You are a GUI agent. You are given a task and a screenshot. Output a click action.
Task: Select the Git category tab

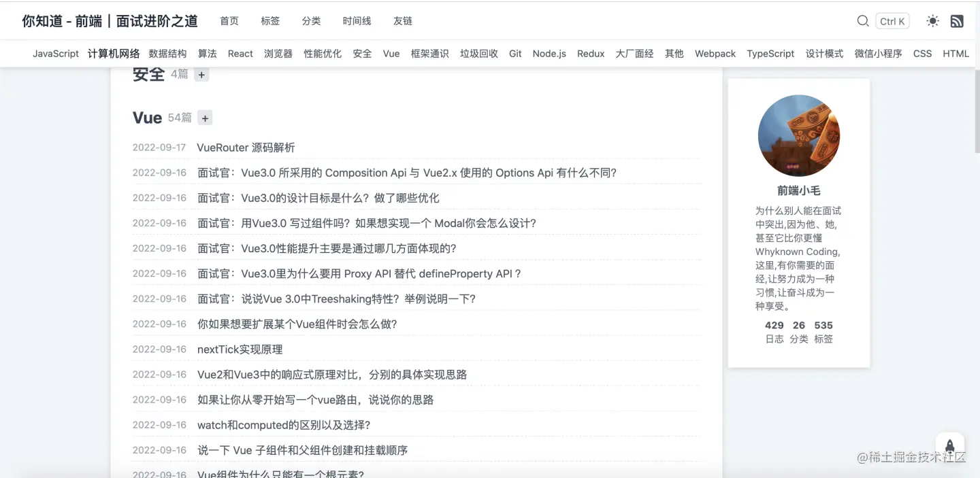[x=515, y=54]
